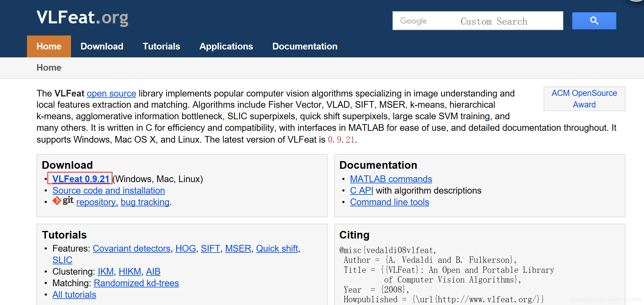Open the AIB clustering tutorial
Screen dimensions: 644x305
tap(153, 272)
